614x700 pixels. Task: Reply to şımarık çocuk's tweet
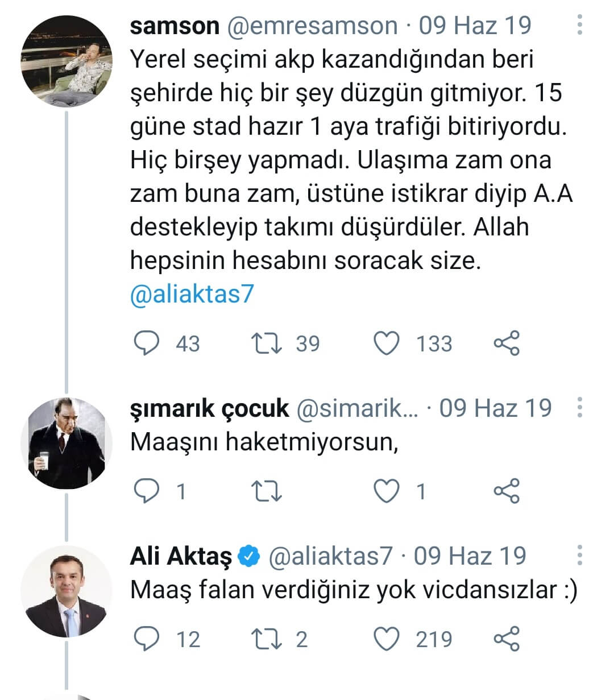coord(146,491)
